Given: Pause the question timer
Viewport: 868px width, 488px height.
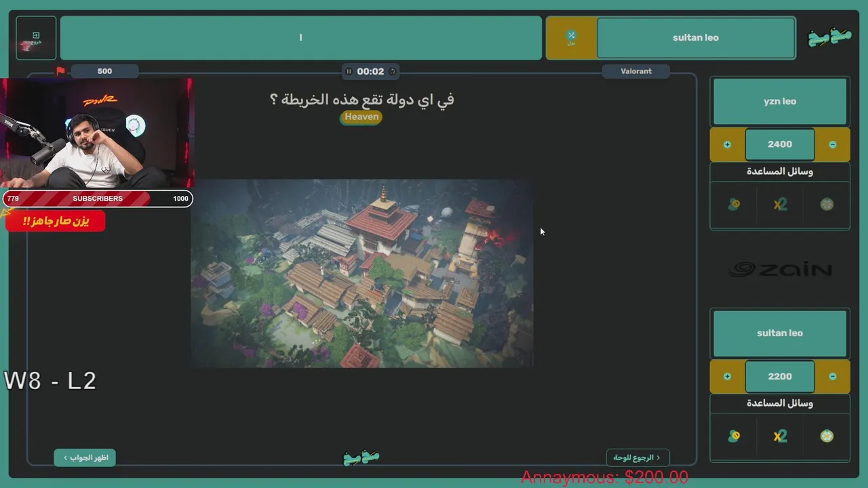Looking at the screenshot, I should (x=349, y=71).
